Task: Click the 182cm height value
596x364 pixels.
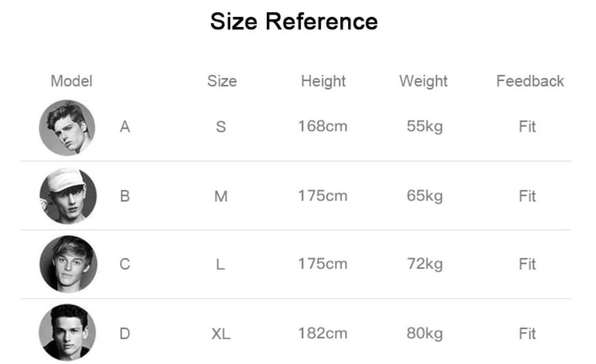Action: 323,333
